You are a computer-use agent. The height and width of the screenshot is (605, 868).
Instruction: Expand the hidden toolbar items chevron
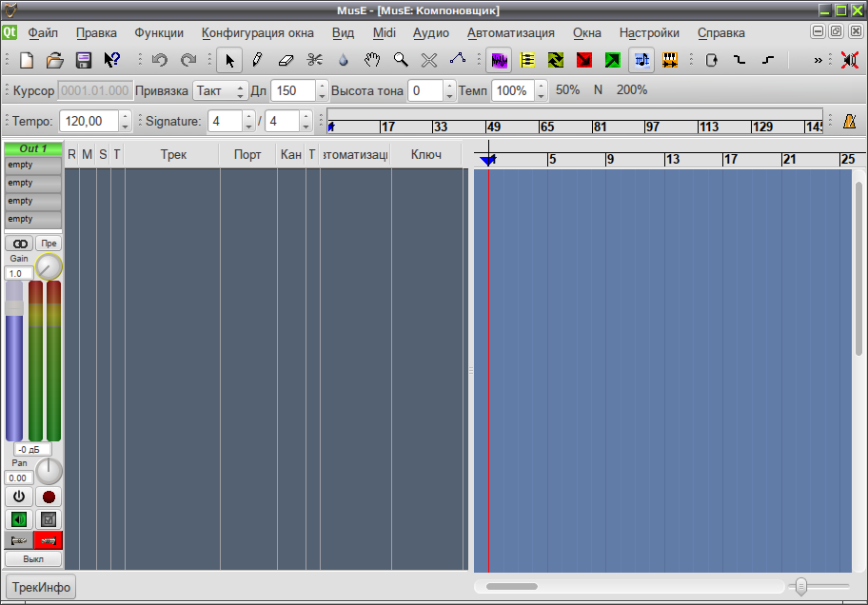tap(818, 60)
